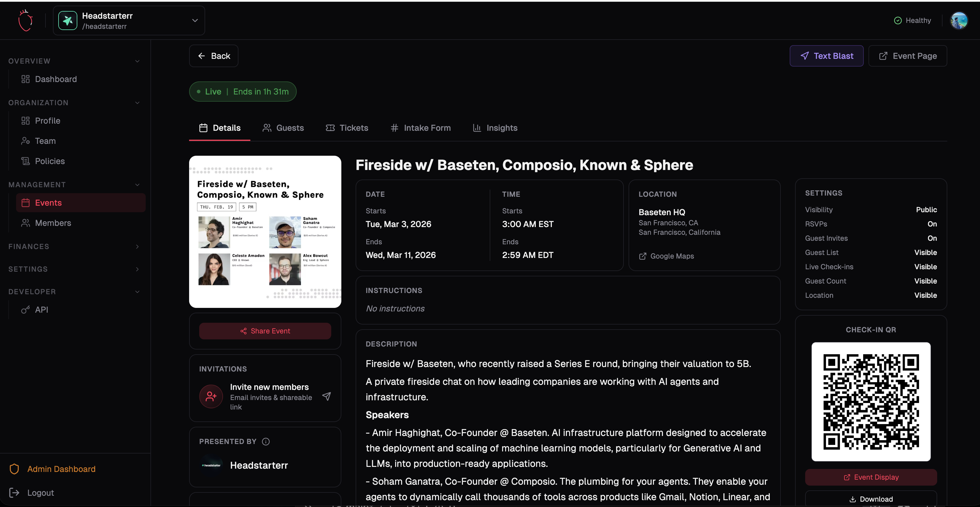
Task: Expand the Finances section
Action: 137,246
